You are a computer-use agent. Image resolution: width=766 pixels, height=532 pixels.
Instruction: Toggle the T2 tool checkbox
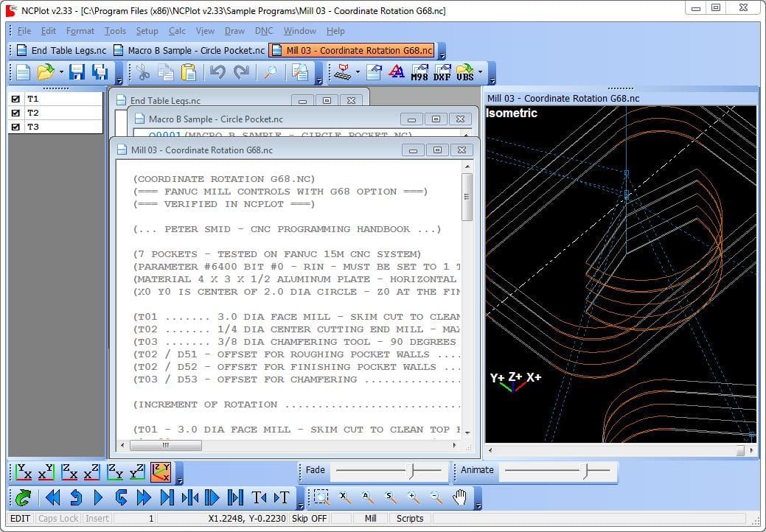coord(15,113)
